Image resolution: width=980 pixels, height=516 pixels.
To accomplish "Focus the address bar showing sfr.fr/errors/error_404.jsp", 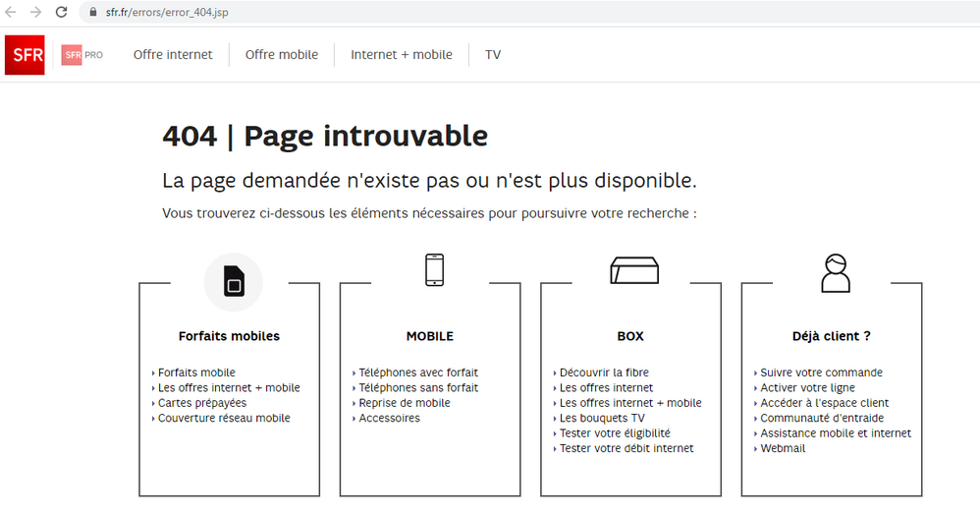I will coord(531,12).
